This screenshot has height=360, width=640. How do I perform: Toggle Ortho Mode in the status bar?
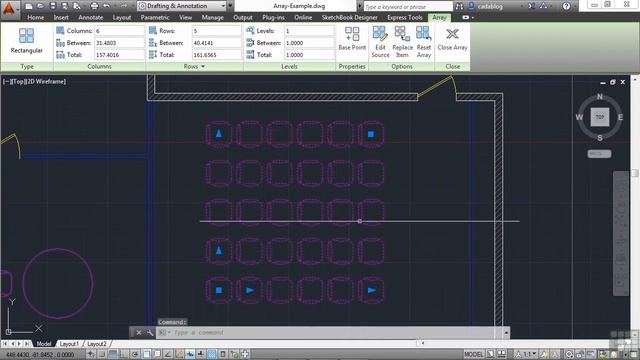click(x=124, y=354)
